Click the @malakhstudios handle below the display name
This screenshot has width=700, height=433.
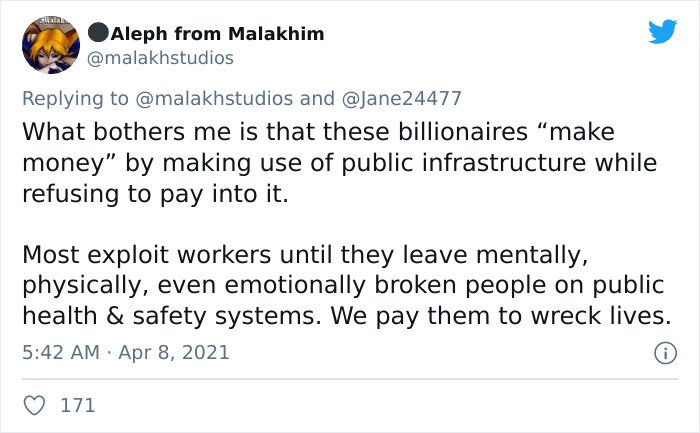[x=160, y=58]
